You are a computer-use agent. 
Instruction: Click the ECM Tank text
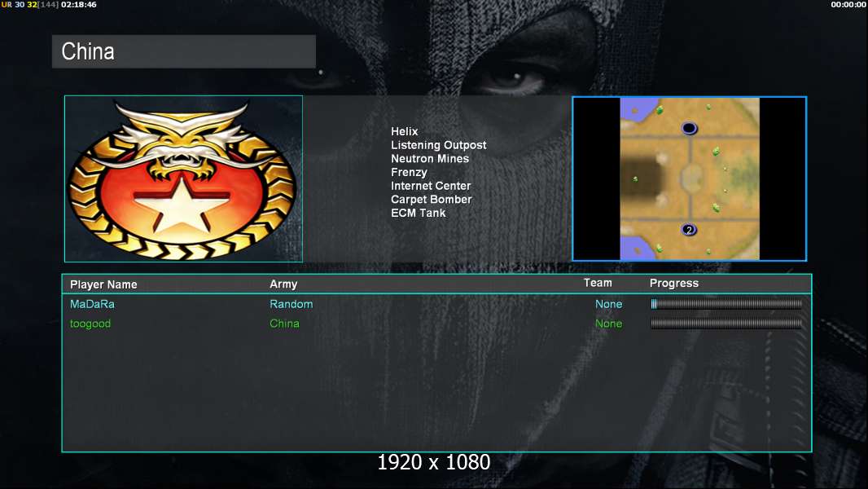[418, 213]
